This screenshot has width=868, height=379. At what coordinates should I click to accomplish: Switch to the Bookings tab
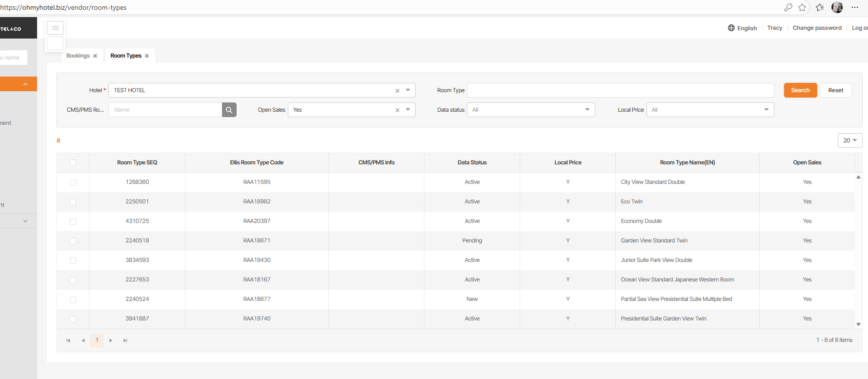tap(78, 56)
